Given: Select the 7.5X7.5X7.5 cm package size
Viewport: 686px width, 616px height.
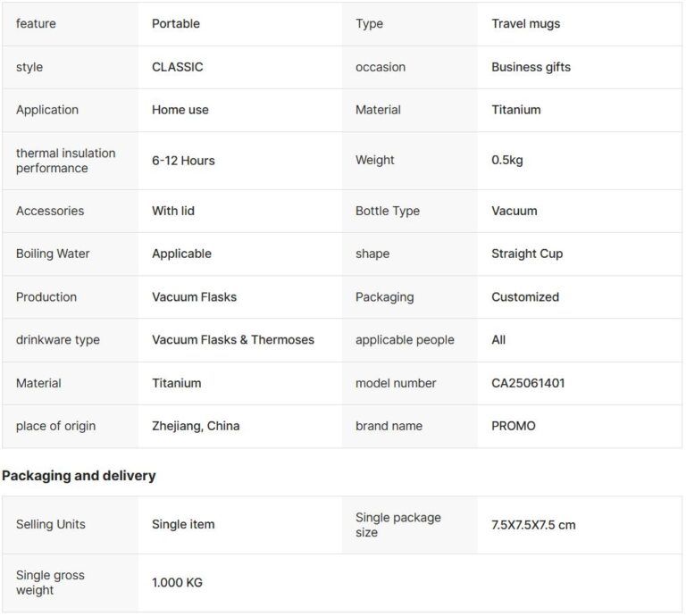Looking at the screenshot, I should tap(533, 525).
